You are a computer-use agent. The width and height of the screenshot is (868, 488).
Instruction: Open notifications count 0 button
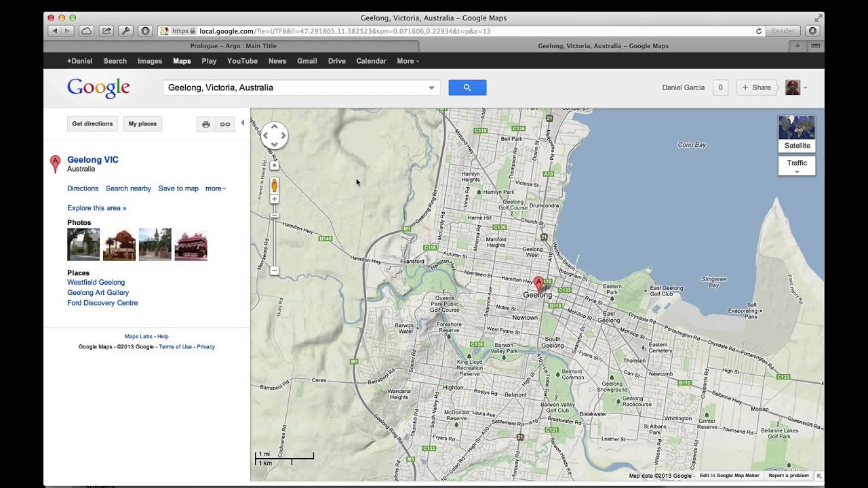coord(720,87)
